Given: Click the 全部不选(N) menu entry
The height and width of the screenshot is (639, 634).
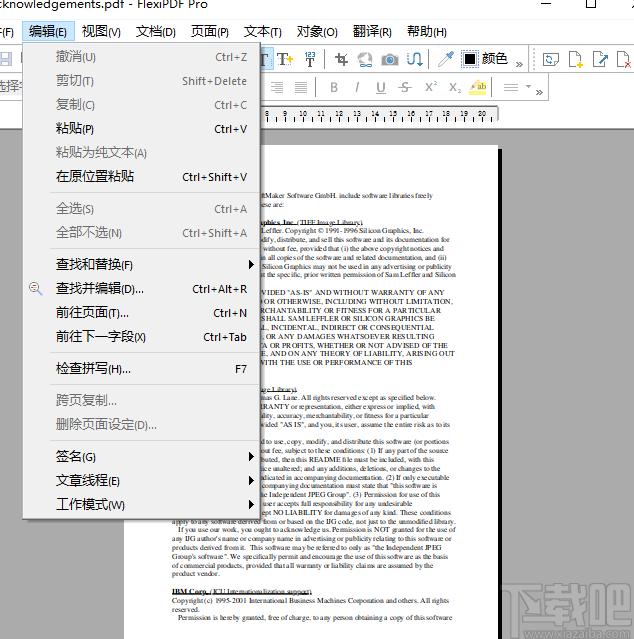Looking at the screenshot, I should click(141, 233).
